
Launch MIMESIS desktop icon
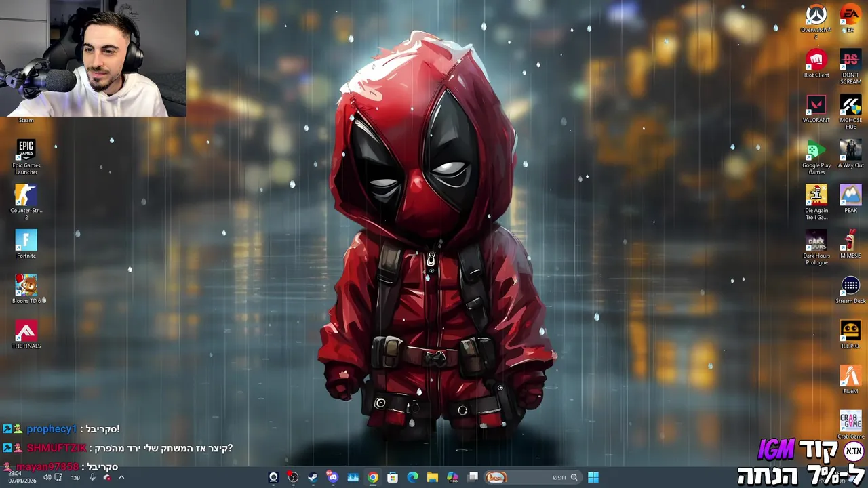pyautogui.click(x=850, y=244)
